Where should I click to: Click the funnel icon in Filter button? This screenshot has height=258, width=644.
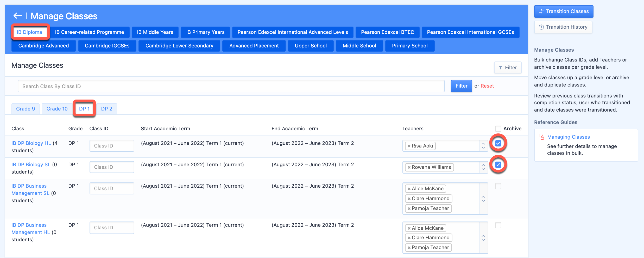[x=500, y=68]
